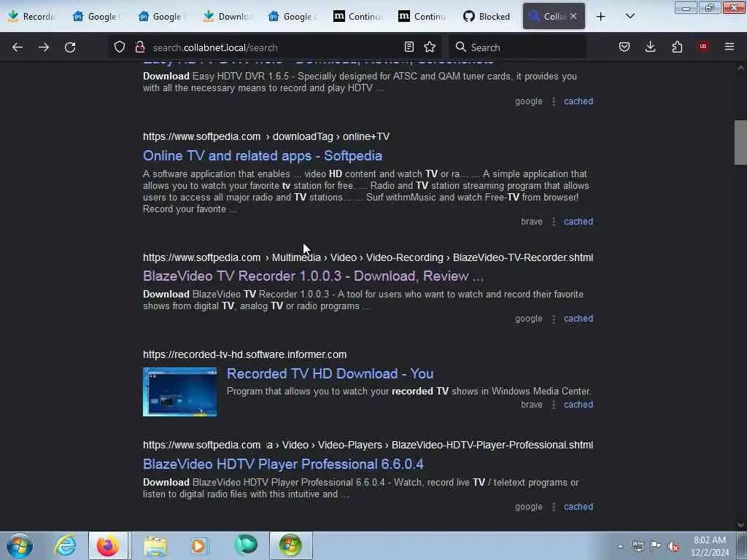
Task: Click the scrollbar down arrow
Action: tap(740, 525)
